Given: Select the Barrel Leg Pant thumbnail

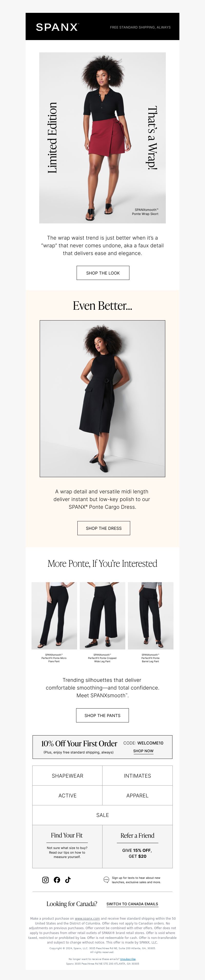Looking at the screenshot, I should pos(151,616).
